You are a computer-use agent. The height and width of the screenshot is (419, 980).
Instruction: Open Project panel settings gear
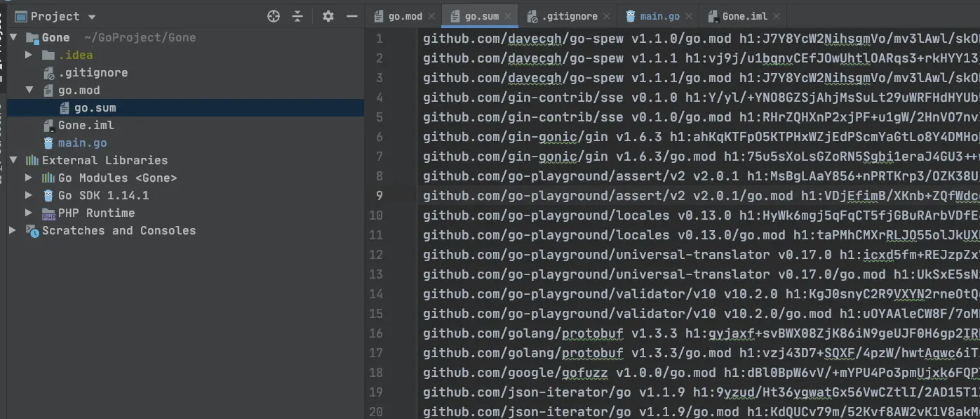tap(328, 16)
